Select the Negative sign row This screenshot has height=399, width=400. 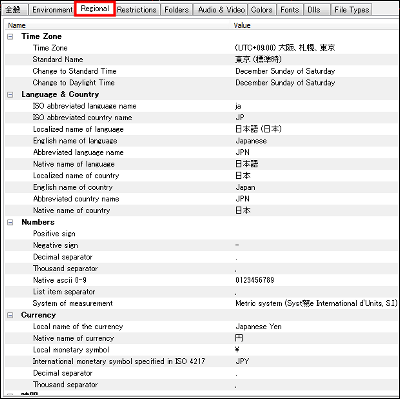point(202,246)
